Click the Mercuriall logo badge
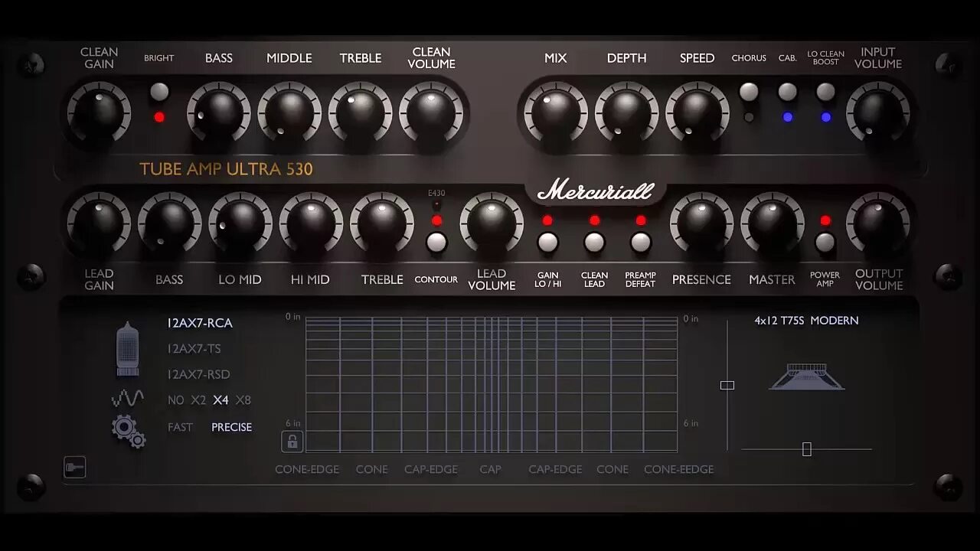 [595, 191]
